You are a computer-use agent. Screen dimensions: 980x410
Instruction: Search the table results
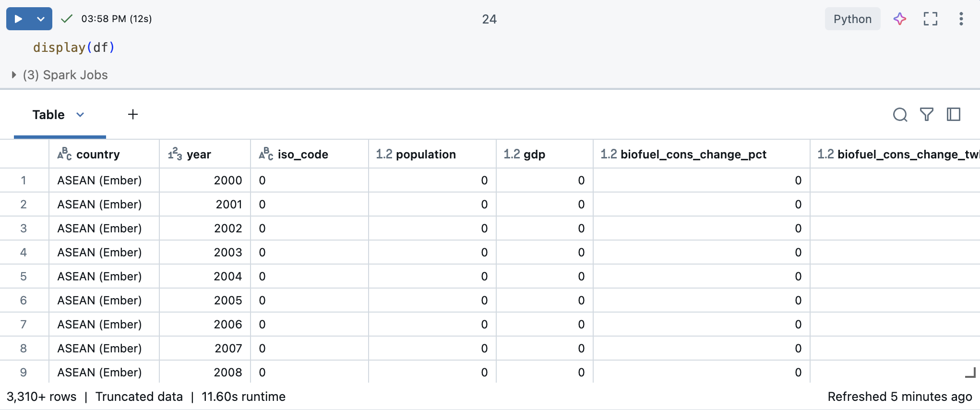tap(900, 115)
